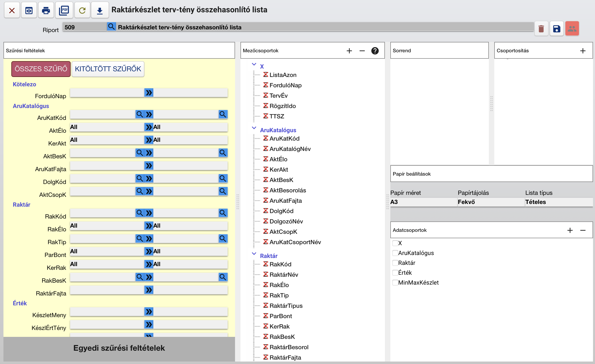Click the RaktárFajta start value field
This screenshot has width=595, height=364.
tap(107, 290)
